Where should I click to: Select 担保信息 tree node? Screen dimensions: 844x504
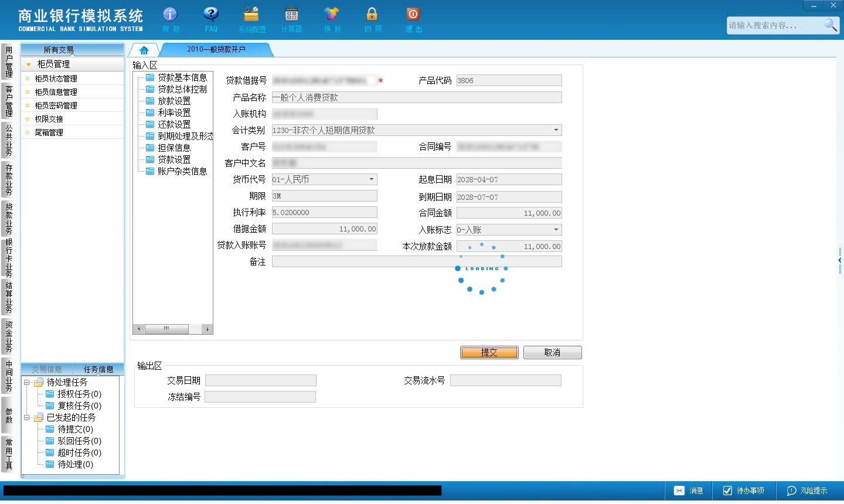pyautogui.click(x=168, y=148)
